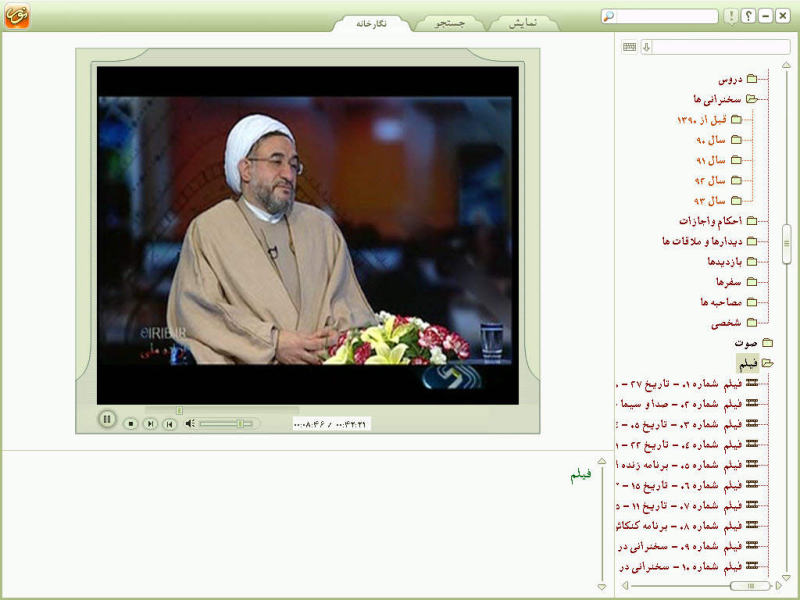Skip to the next video track
800x600 pixels.
coord(150,423)
